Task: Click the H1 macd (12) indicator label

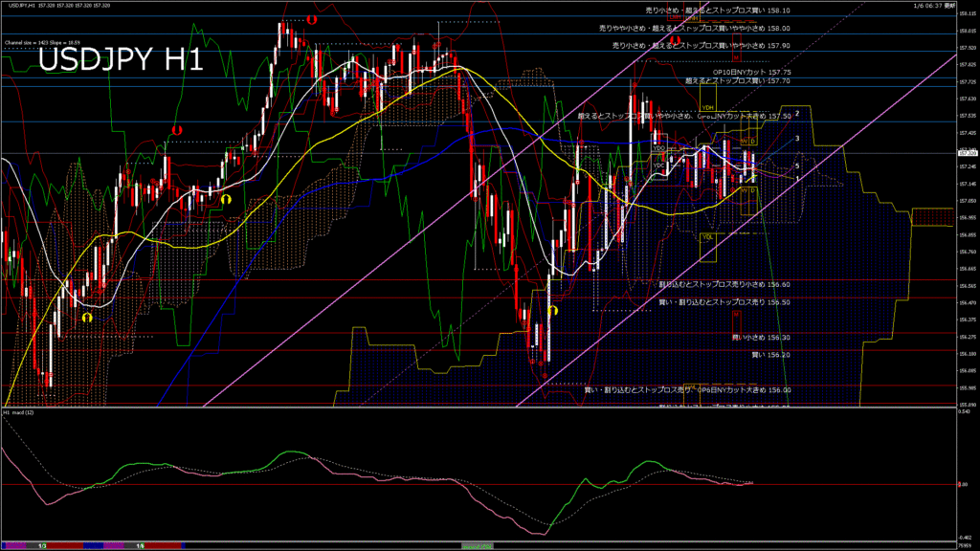Action: click(21, 413)
